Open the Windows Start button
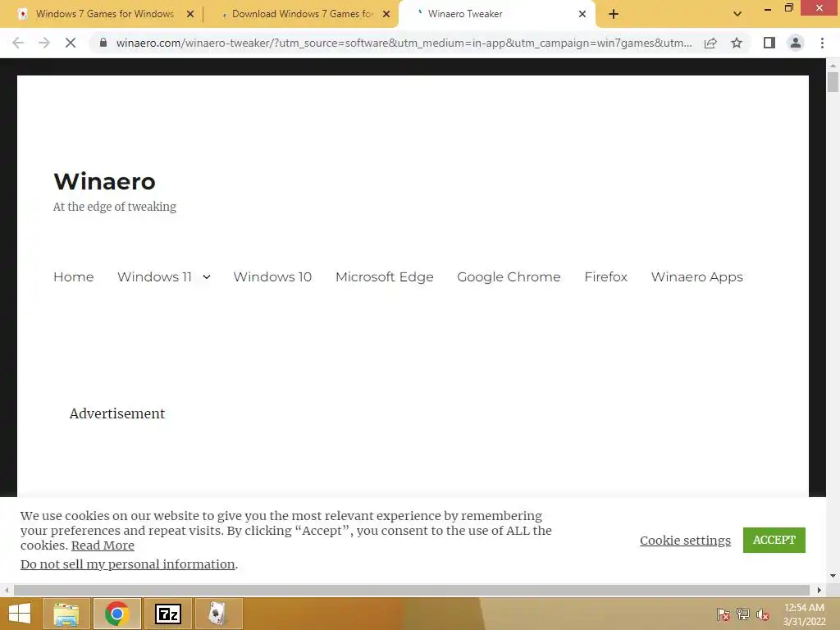This screenshot has height=630, width=840. [x=20, y=614]
